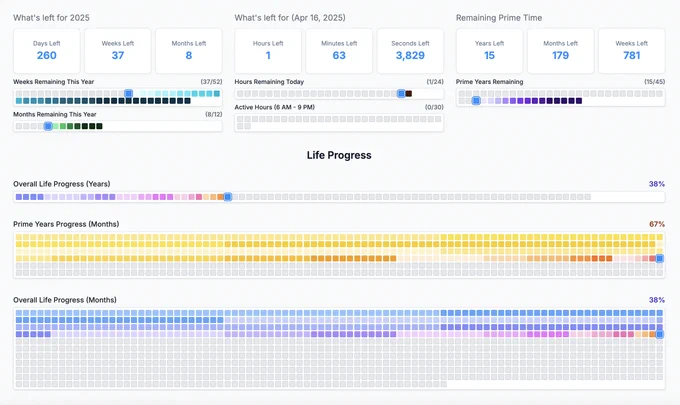Open the Weeks Left card showing 781
Screen dimensions: 680x405
[x=631, y=51]
